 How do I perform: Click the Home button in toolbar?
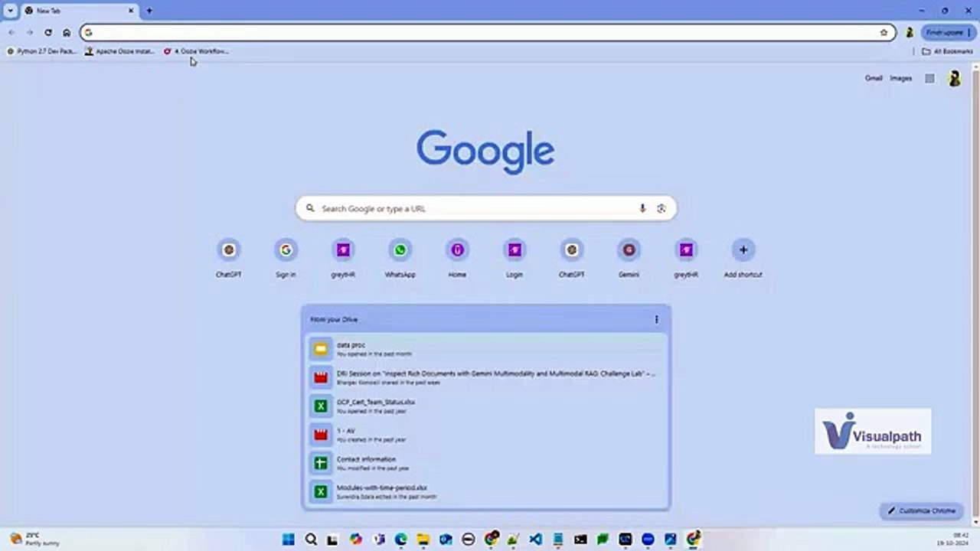(x=67, y=33)
